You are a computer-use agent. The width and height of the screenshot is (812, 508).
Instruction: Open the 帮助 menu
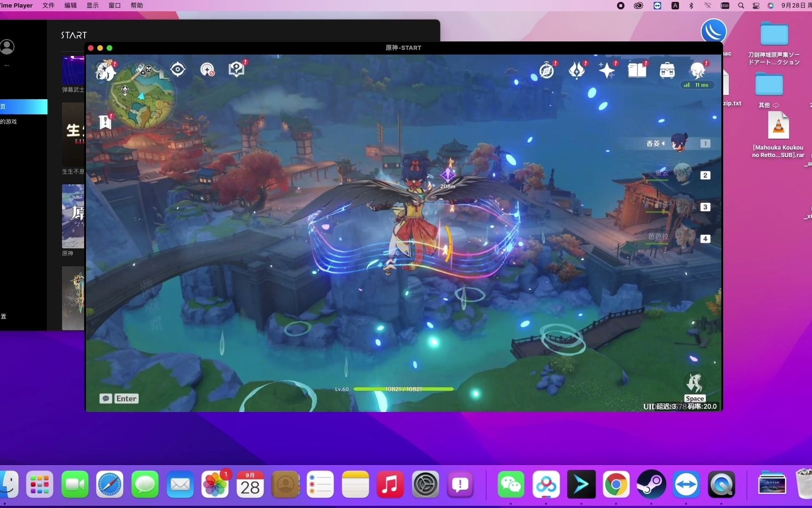[137, 6]
